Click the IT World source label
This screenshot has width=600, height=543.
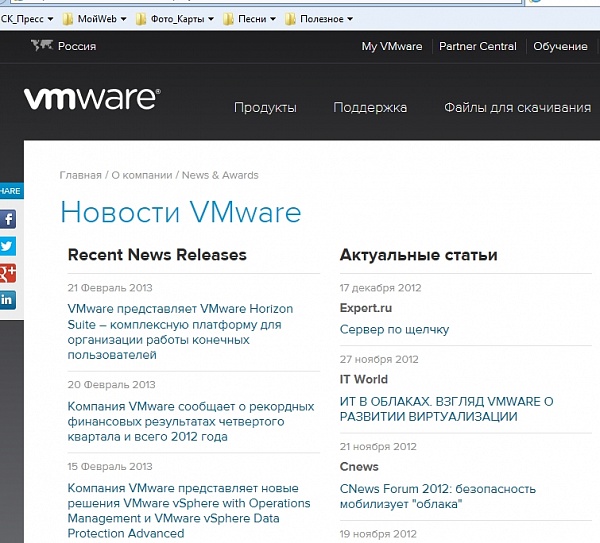[364, 379]
